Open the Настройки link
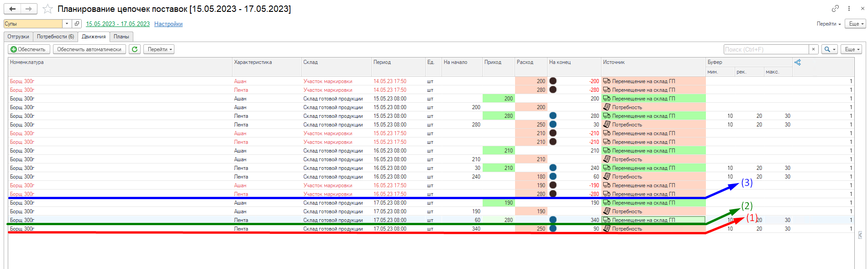Viewport: 868px width, 269px height. 168,24
